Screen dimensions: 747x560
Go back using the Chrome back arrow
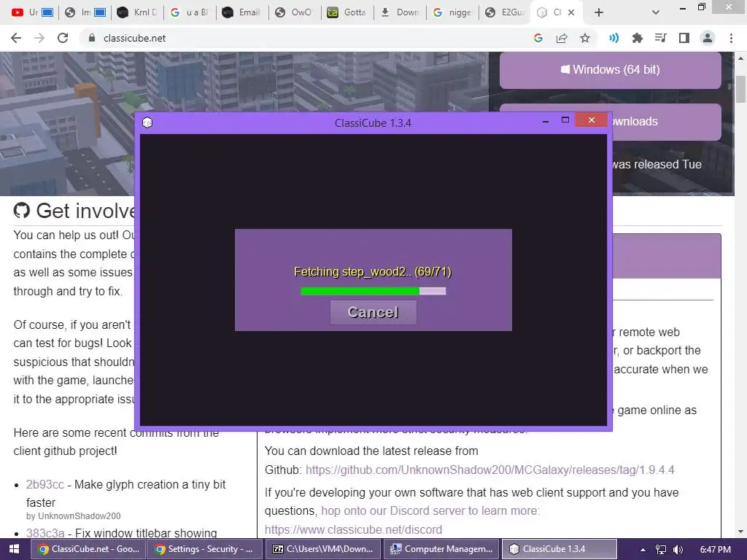pyautogui.click(x=16, y=38)
